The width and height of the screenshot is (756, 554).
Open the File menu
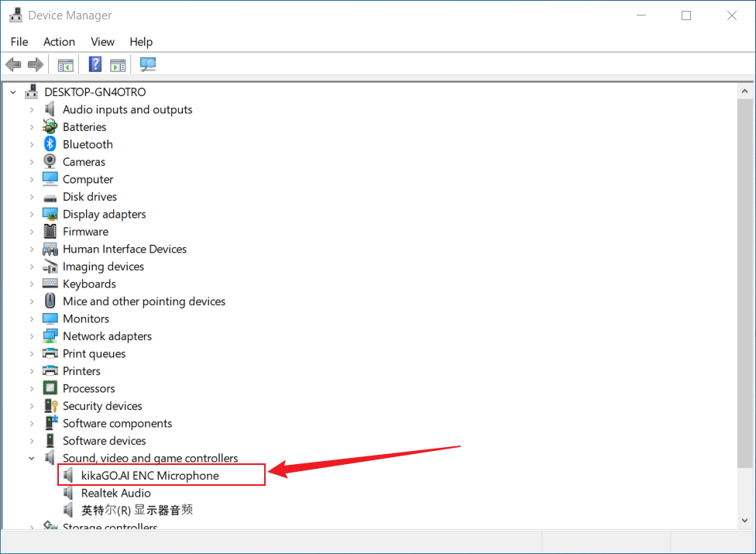(19, 42)
